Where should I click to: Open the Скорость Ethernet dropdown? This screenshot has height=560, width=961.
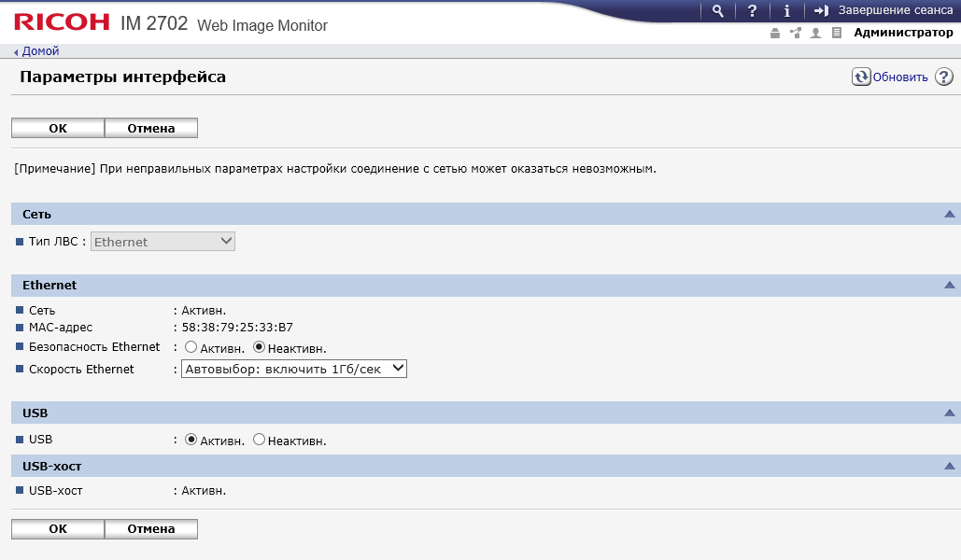(x=294, y=369)
